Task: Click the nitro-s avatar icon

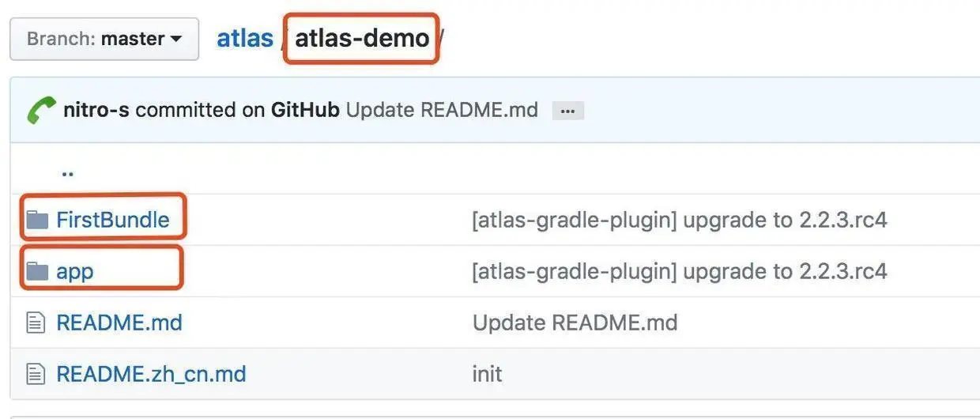Action: [41, 110]
